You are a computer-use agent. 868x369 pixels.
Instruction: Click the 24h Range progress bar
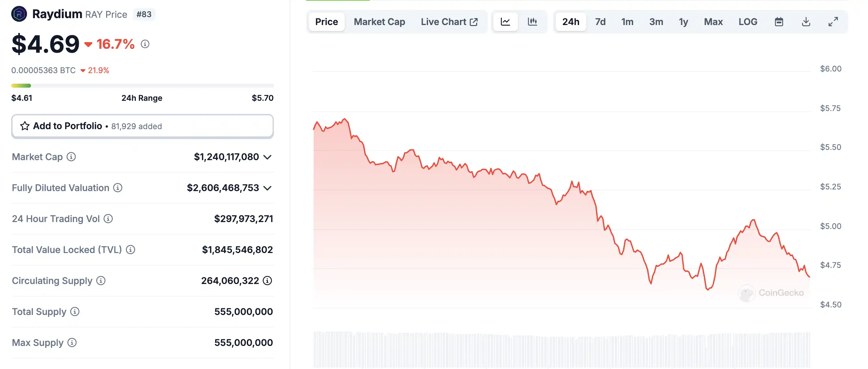[142, 86]
